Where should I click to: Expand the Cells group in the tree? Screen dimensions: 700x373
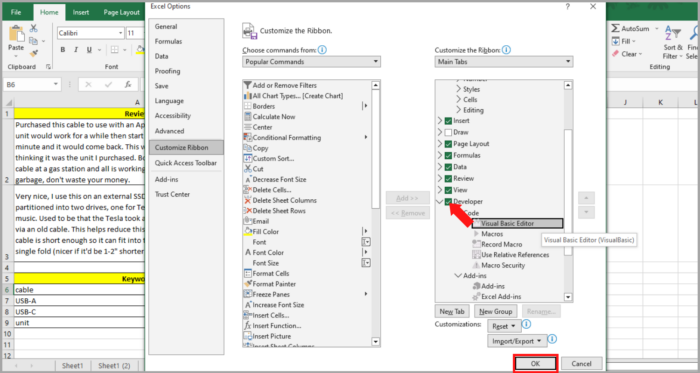coord(458,99)
